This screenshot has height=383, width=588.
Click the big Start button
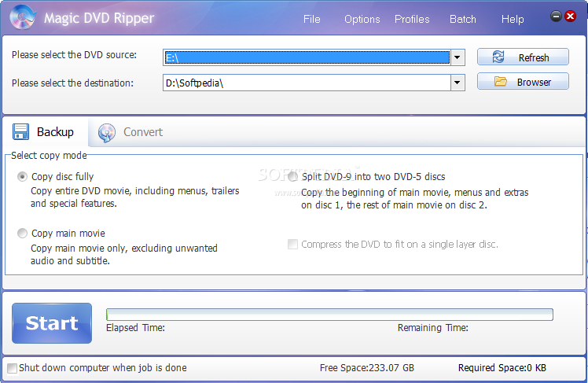tap(52, 323)
